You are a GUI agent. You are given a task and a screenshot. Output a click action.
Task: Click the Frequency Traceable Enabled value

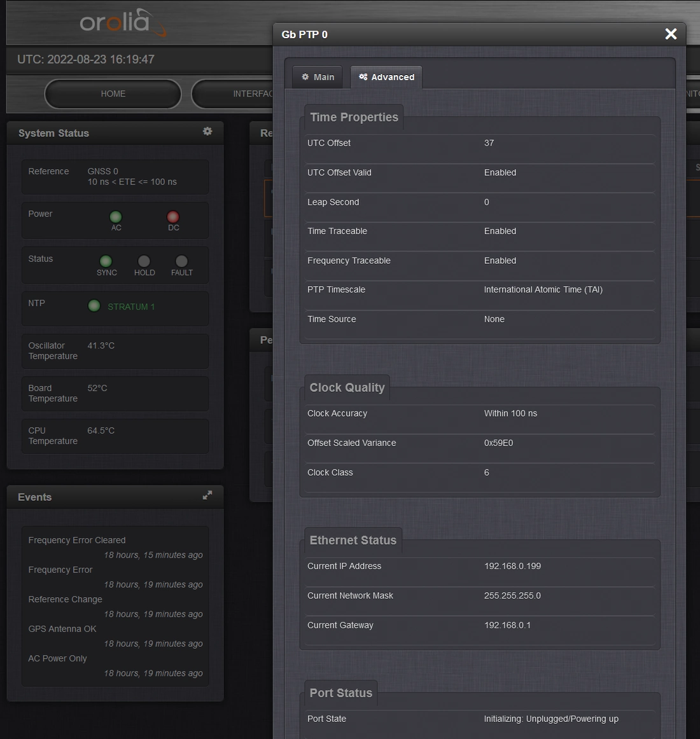point(500,261)
